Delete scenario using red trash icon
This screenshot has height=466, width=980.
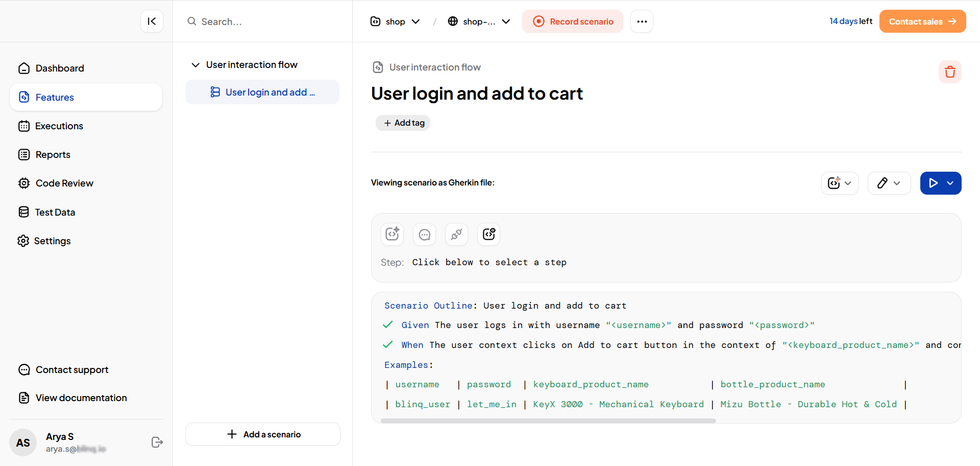coord(949,72)
